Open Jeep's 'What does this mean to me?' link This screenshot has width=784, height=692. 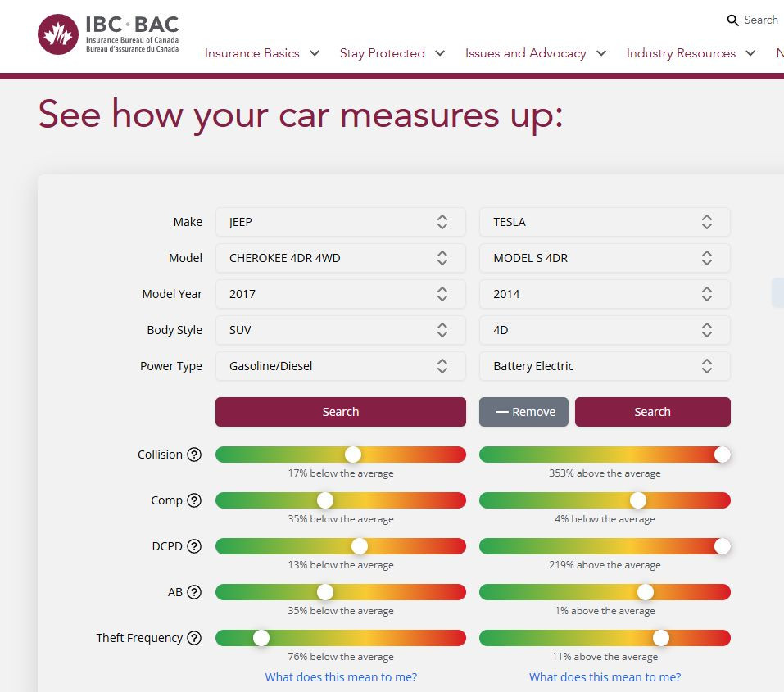coord(341,677)
